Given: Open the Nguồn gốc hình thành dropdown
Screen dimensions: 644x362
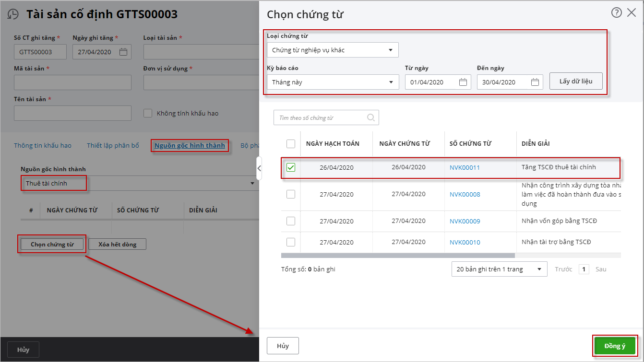Looking at the screenshot, I should pyautogui.click(x=139, y=183).
